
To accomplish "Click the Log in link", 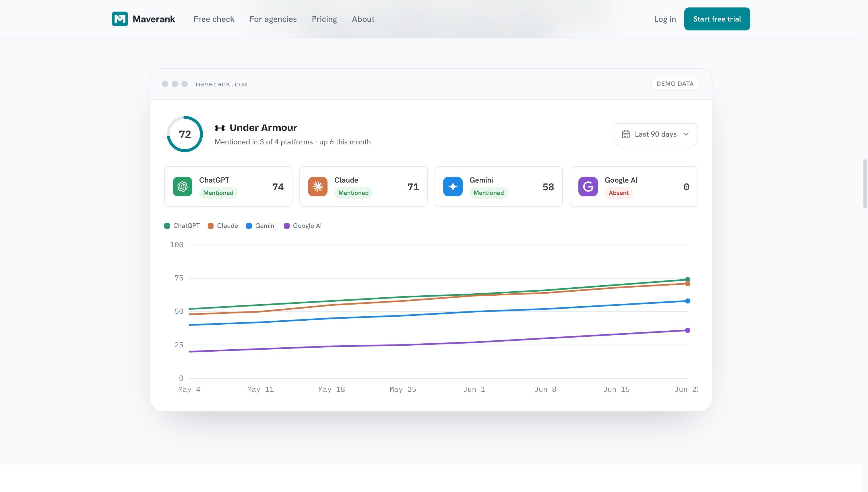I will (x=665, y=19).
